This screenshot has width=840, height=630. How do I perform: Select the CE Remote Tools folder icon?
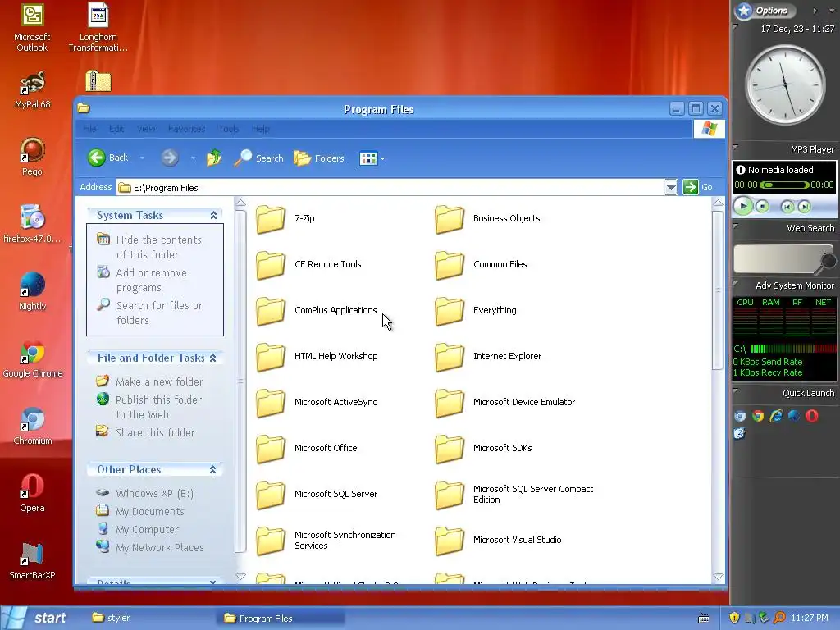point(271,265)
